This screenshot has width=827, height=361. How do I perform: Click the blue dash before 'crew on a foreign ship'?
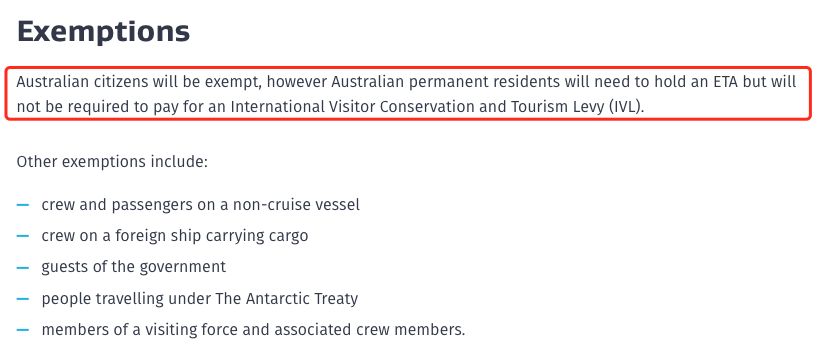click(23, 235)
